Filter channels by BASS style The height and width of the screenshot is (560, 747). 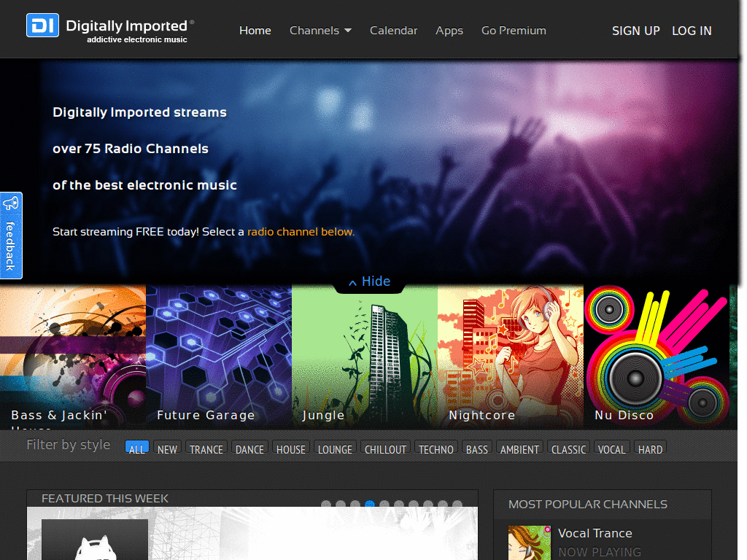477,448
